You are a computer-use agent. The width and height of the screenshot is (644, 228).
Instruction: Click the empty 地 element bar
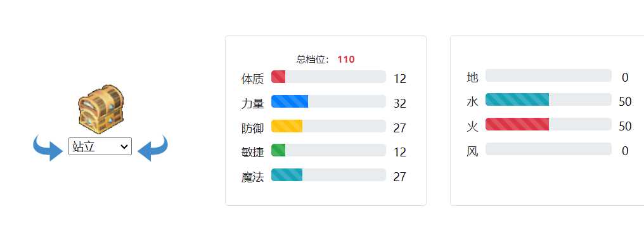tap(548, 75)
